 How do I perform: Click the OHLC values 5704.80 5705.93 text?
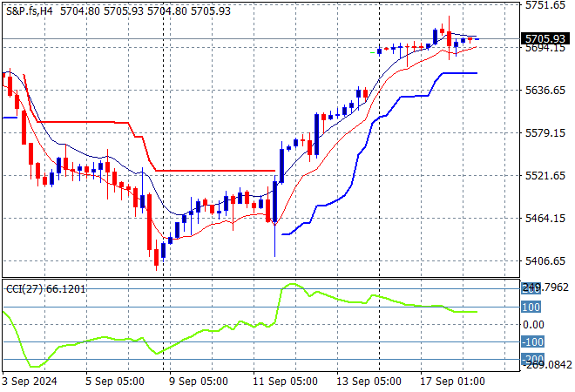point(145,11)
